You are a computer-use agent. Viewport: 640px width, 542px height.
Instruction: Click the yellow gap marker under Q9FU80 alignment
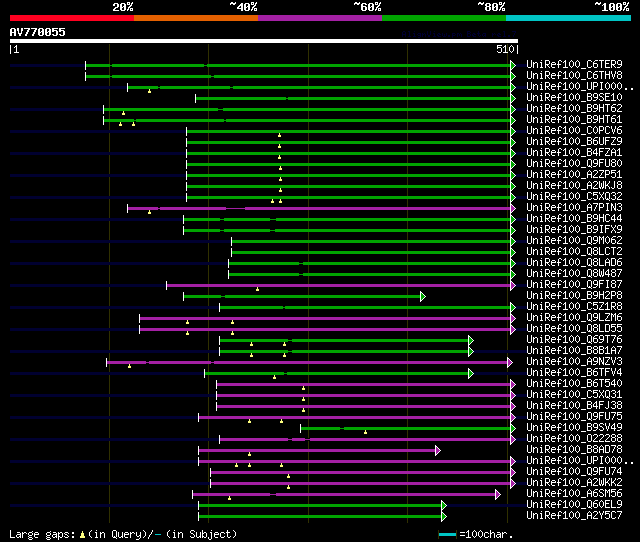(x=280, y=168)
